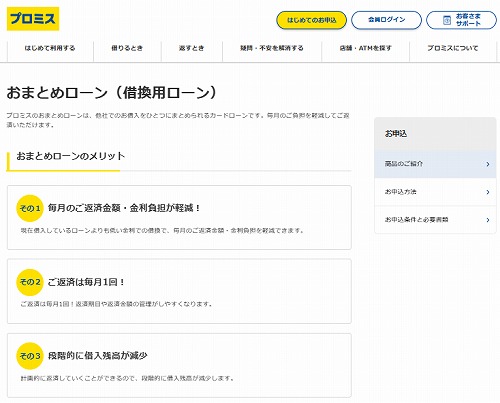Click the その2 yellow badge
The height and width of the screenshot is (403, 500).
[x=30, y=282]
